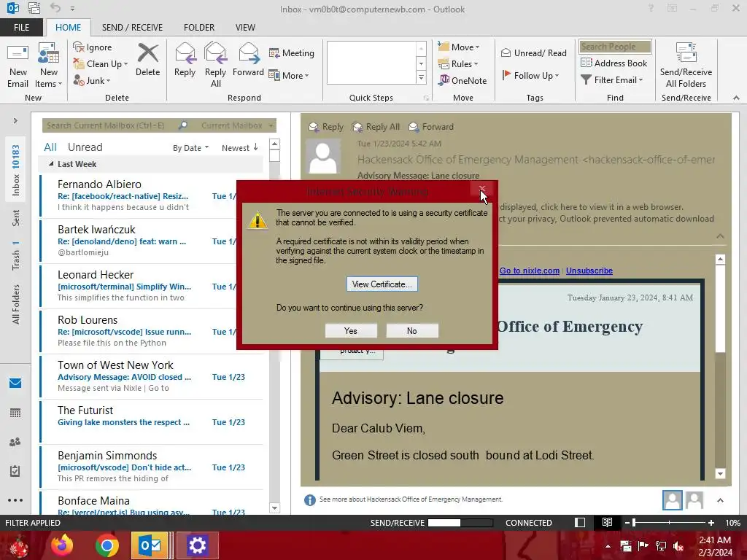Screen dimensions: 747x560
Task: Switch to Reading view in status bar
Action: 607,522
